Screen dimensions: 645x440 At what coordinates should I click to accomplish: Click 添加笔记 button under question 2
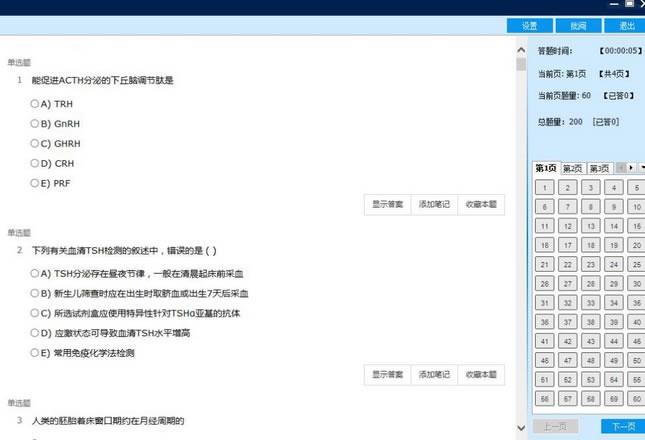tap(434, 374)
